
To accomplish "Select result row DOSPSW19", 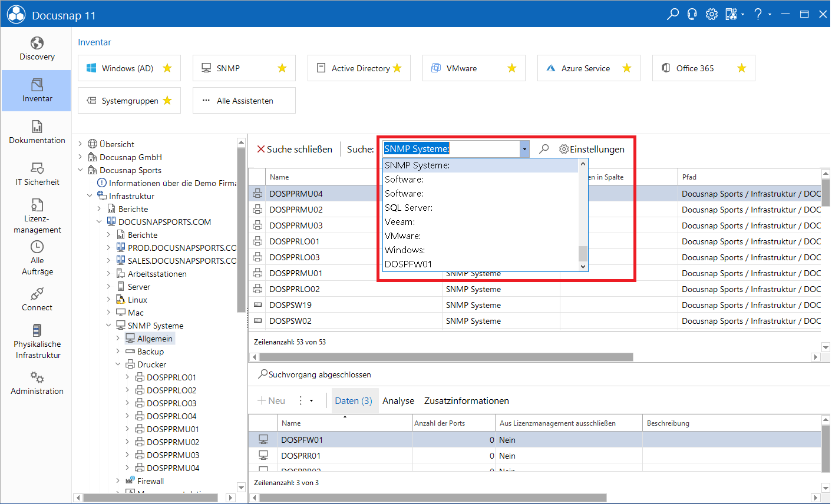I will point(535,305).
